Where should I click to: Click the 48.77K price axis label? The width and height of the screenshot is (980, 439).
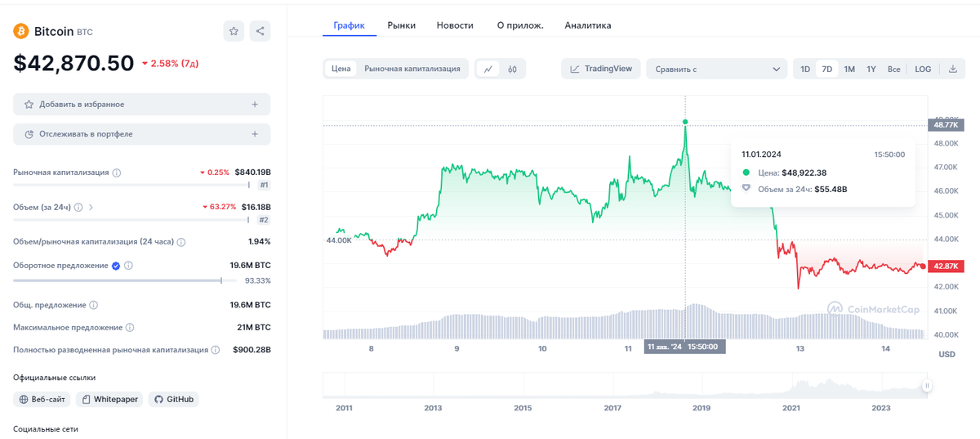pyautogui.click(x=947, y=125)
